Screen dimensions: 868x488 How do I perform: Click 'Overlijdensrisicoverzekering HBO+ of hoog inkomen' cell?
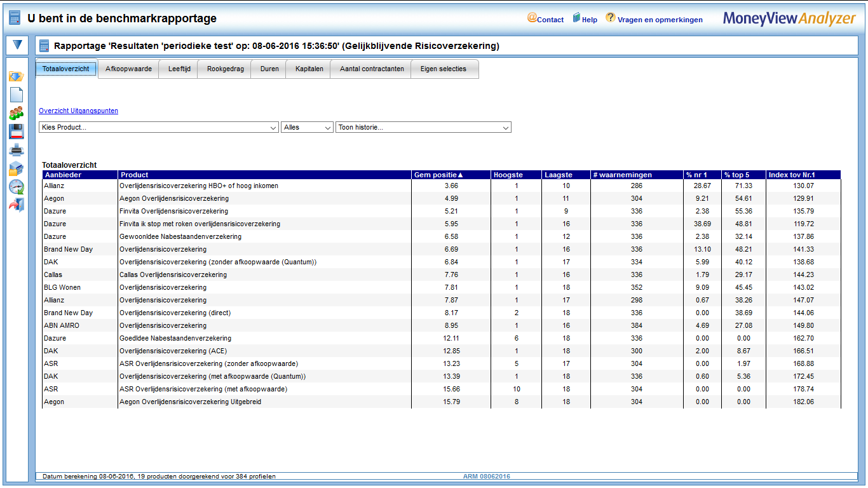(265, 186)
